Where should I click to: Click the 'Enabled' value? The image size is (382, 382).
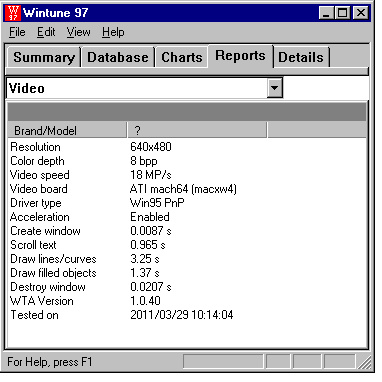point(150,217)
